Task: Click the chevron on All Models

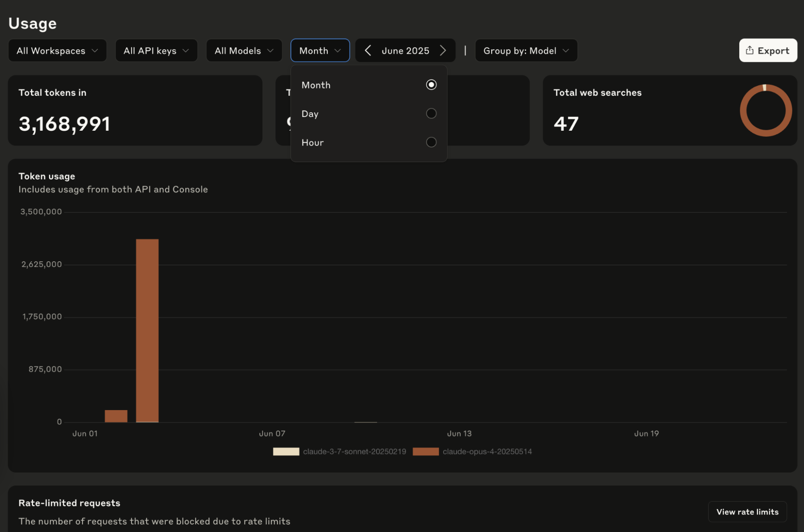Action: coord(270,51)
